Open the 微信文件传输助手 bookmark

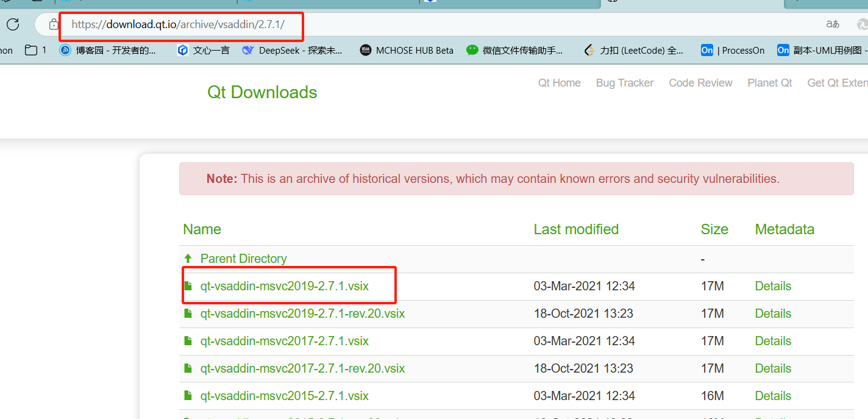point(514,51)
